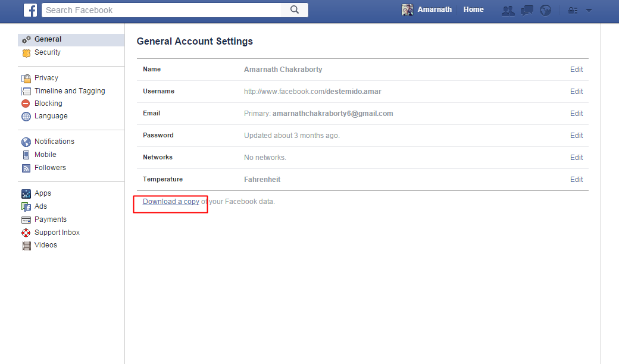Screen dimensions: 619x364
Task: Click the General Account Settings heading
Action: tap(195, 42)
